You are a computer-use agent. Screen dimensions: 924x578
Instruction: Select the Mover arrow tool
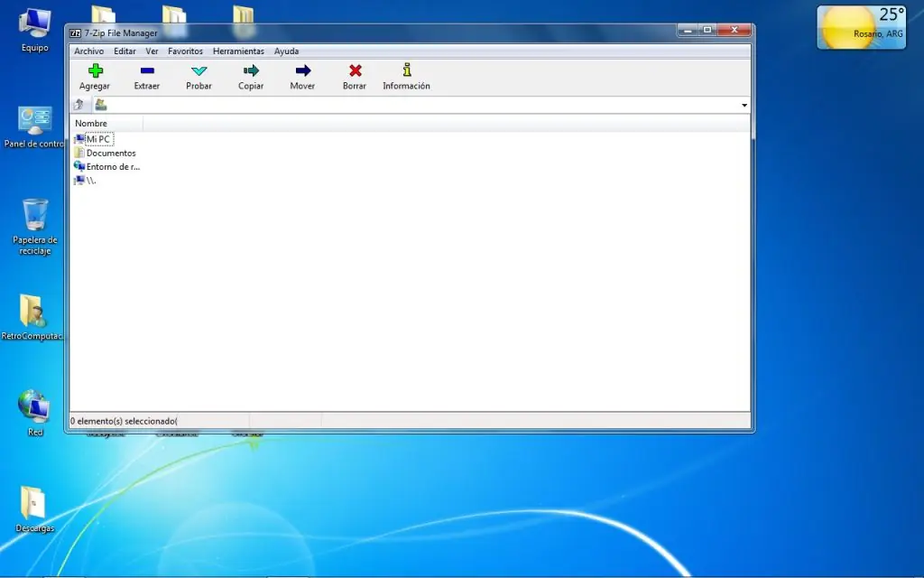tap(303, 70)
